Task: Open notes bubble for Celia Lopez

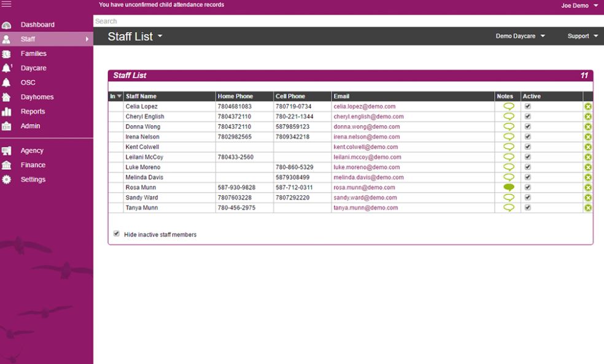Action: pyautogui.click(x=509, y=106)
